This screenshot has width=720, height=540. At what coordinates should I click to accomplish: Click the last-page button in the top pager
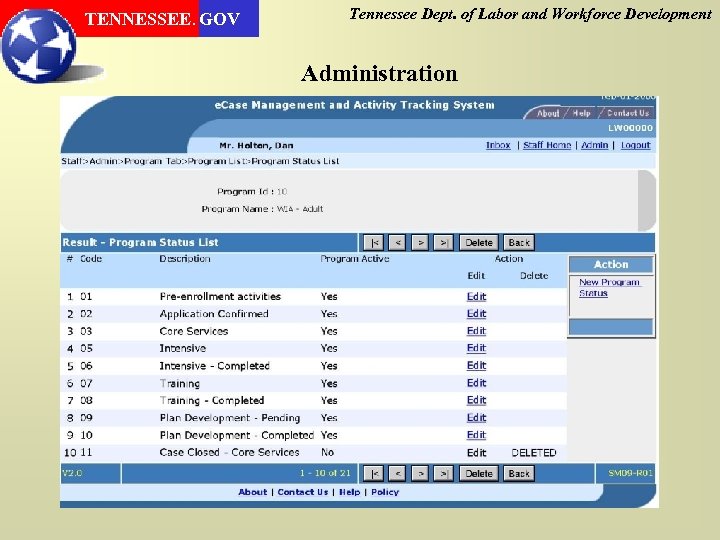coord(443,242)
